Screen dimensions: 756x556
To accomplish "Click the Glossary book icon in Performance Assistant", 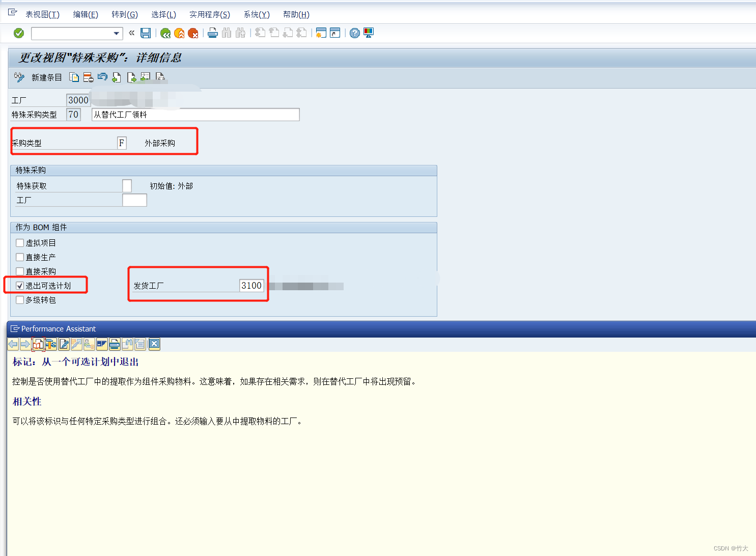I will click(x=38, y=344).
